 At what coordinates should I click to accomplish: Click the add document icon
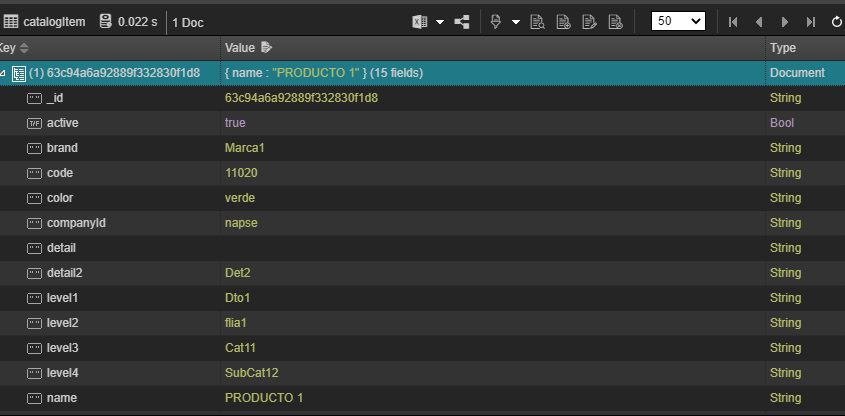[564, 21]
